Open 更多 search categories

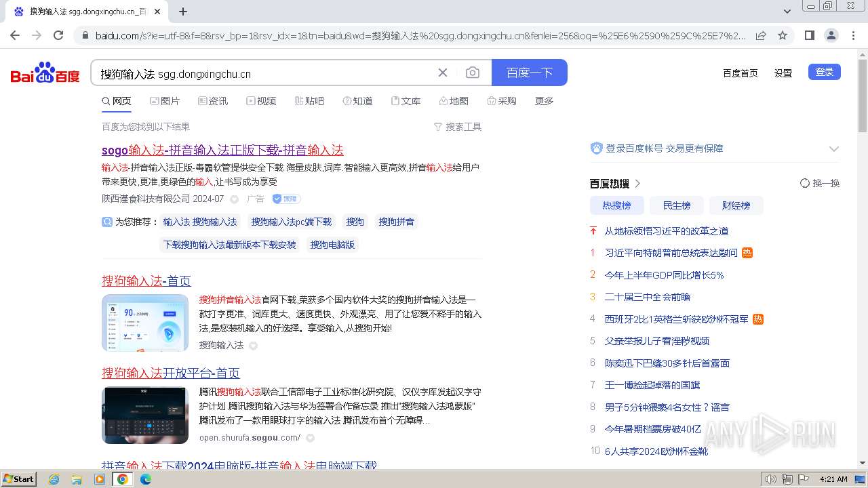545,101
